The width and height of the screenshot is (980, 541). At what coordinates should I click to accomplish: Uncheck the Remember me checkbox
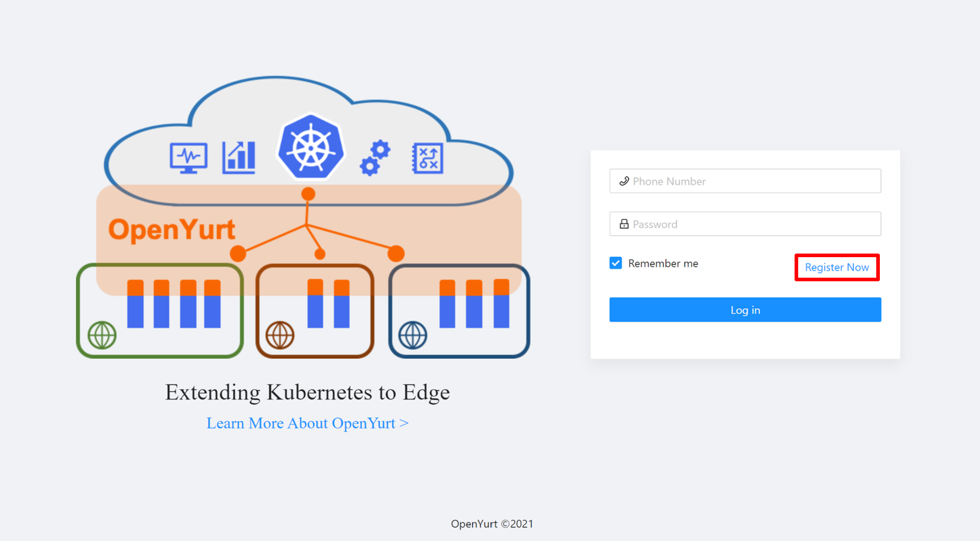(616, 263)
